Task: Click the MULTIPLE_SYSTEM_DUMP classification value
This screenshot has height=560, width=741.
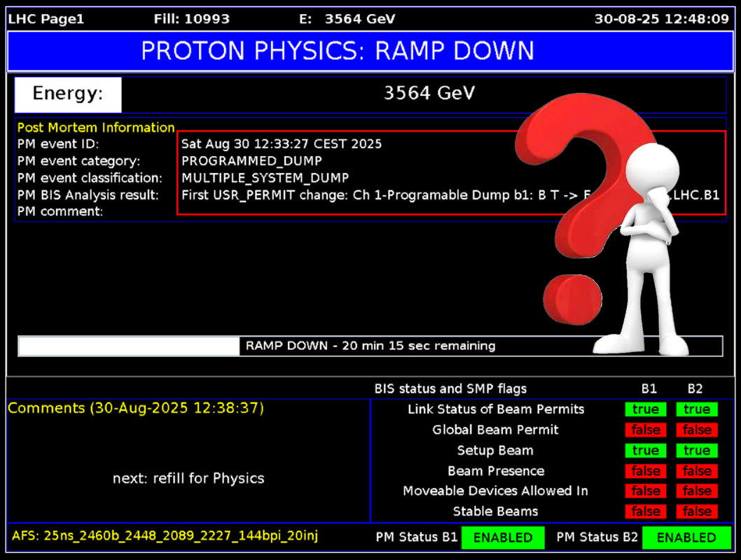Action: pos(265,178)
